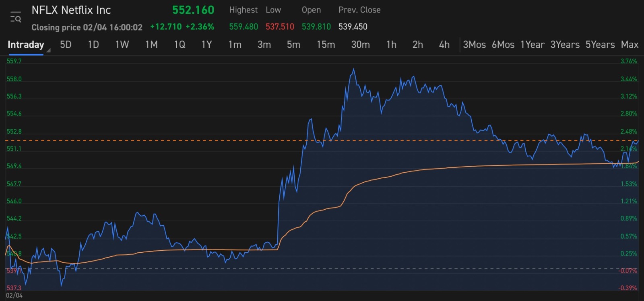Switch to the 1h interval
This screenshot has width=644, height=301.
click(391, 45)
